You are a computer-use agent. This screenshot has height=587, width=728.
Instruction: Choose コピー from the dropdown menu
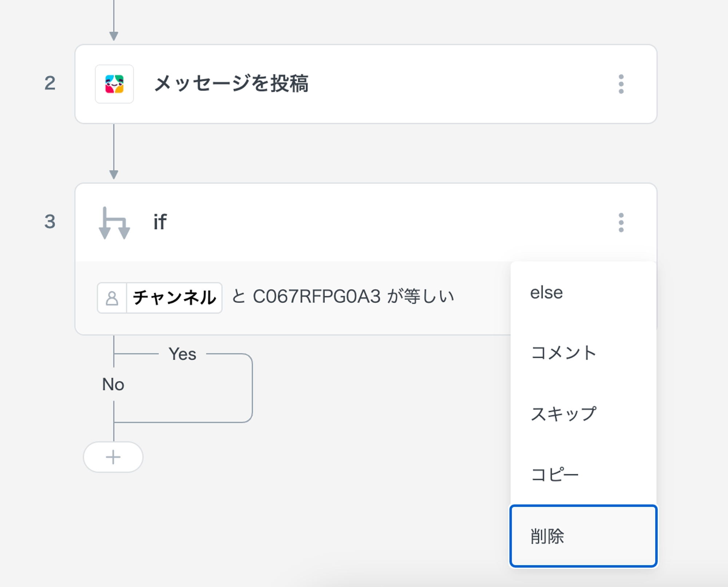(x=555, y=475)
